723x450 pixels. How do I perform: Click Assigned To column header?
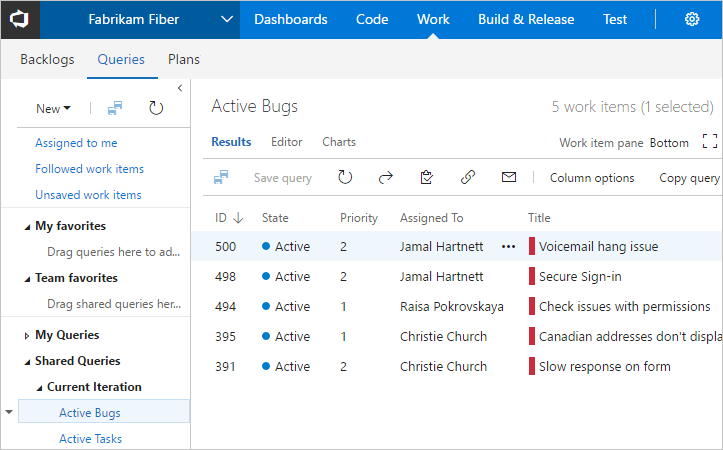point(432,218)
